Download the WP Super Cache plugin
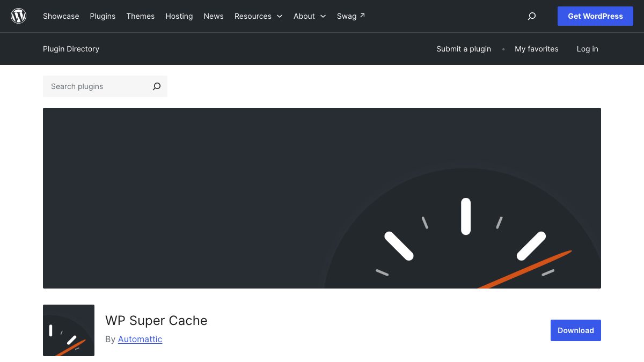Image resolution: width=644 pixels, height=362 pixels. (576, 330)
